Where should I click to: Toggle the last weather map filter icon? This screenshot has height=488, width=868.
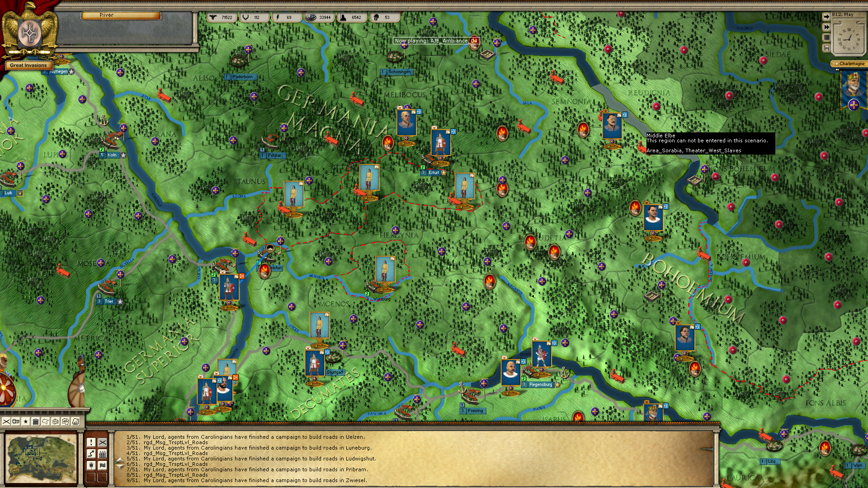click(x=75, y=422)
